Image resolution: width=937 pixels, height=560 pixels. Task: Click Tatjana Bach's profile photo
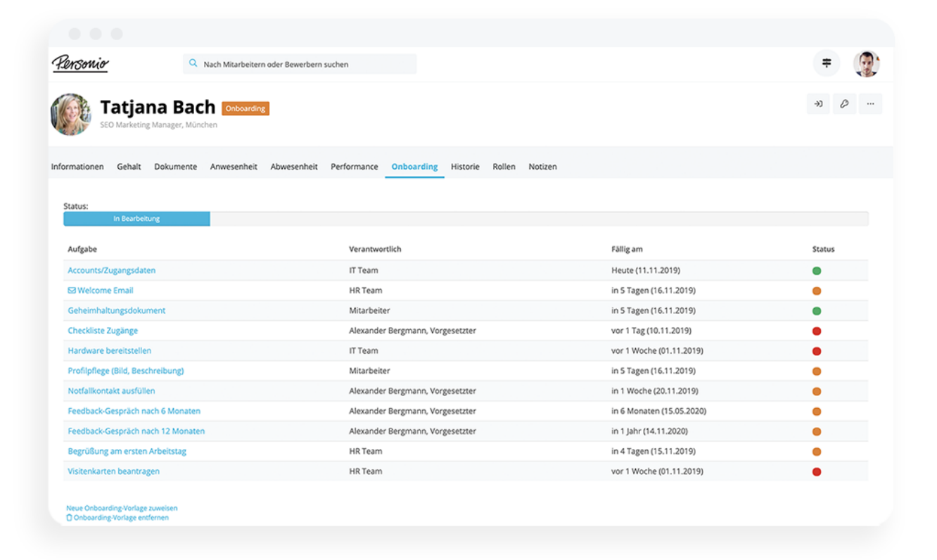tap(71, 114)
